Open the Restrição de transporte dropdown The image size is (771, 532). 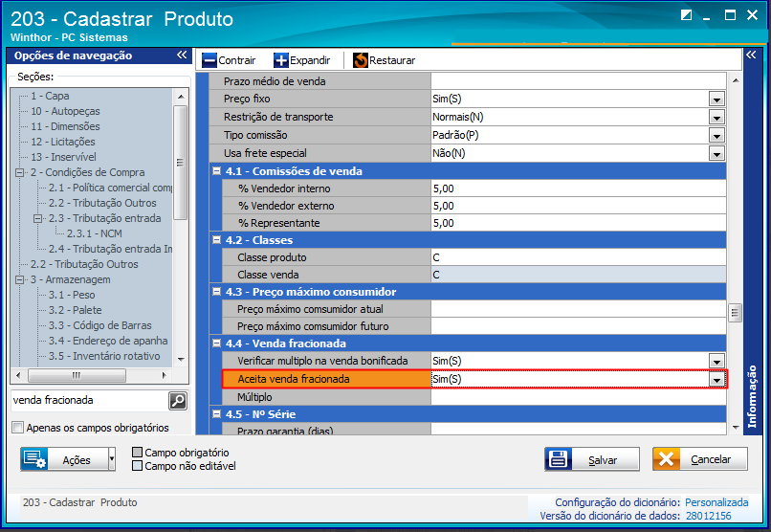pos(716,117)
